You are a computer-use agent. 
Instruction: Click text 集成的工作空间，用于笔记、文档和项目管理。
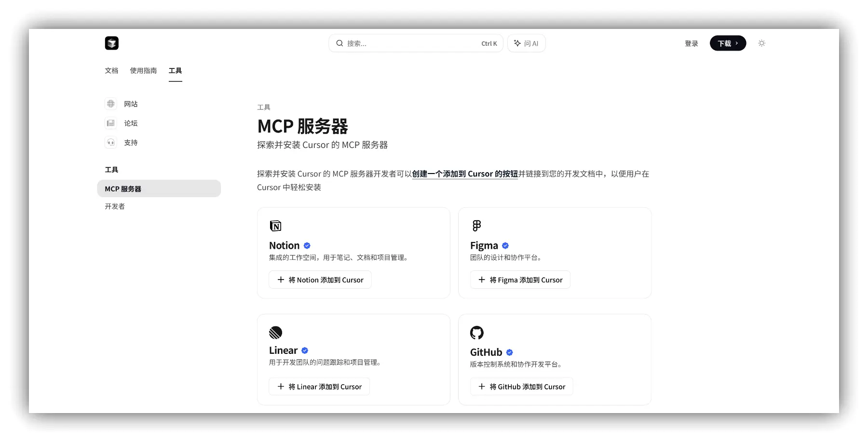click(340, 257)
